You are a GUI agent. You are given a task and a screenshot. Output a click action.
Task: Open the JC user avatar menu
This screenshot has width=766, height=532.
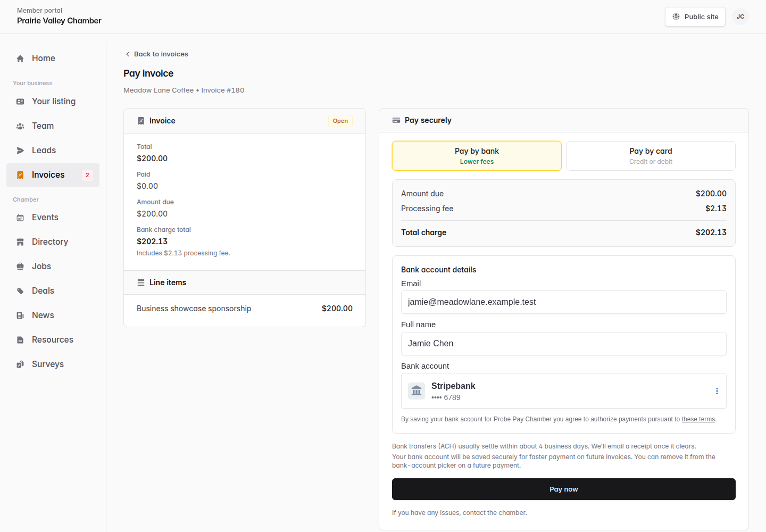pos(740,16)
